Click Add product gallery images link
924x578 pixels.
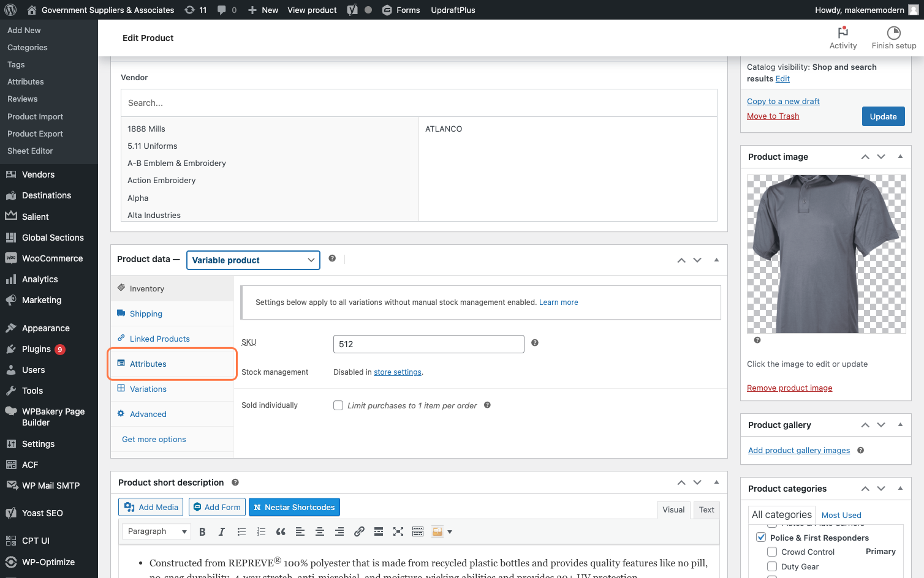point(799,450)
